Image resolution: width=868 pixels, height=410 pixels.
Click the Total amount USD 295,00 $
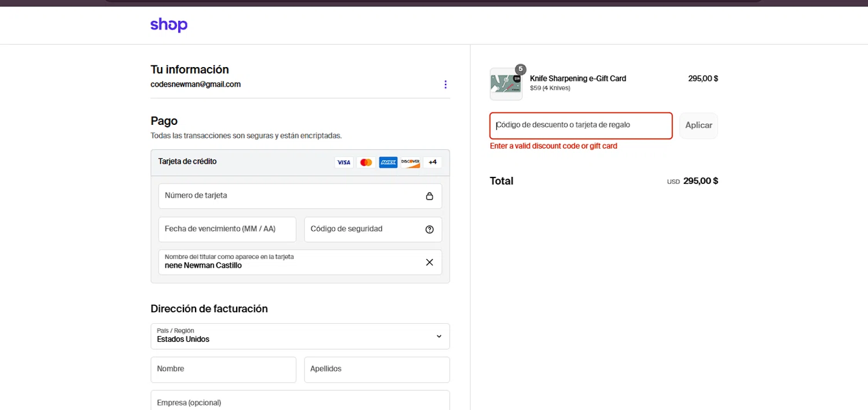(693, 181)
